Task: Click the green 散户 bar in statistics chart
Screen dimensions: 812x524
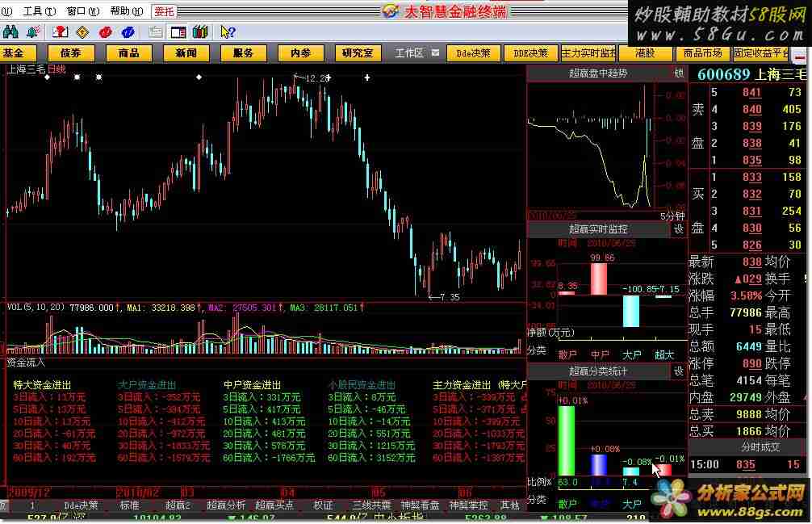Action: 567,440
